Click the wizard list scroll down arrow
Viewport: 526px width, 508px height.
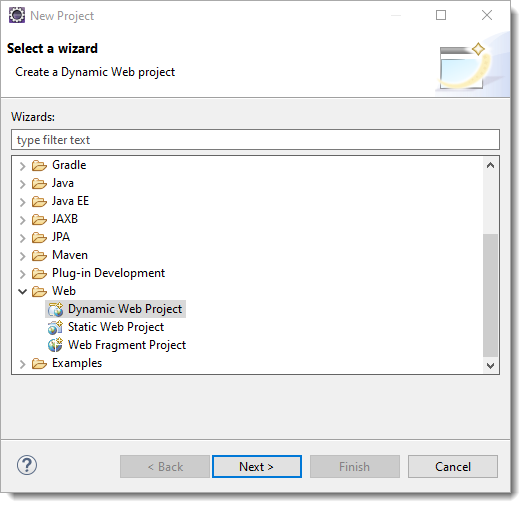pos(490,365)
